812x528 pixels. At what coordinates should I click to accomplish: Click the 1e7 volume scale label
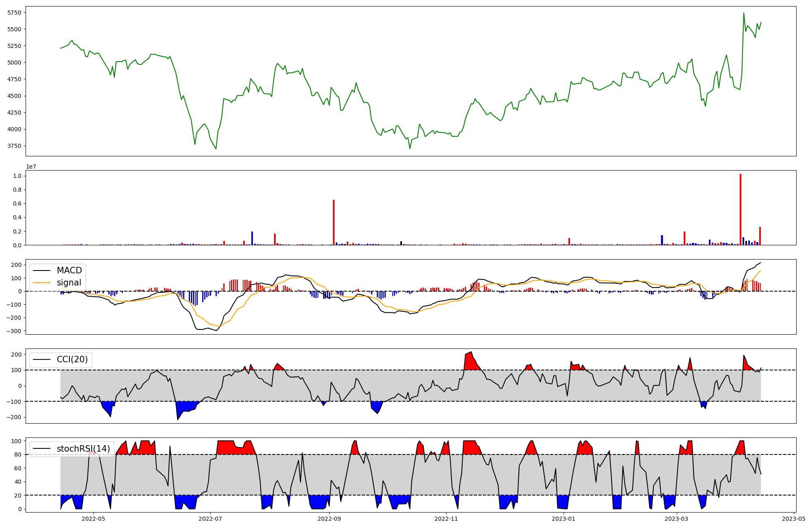tap(31, 167)
